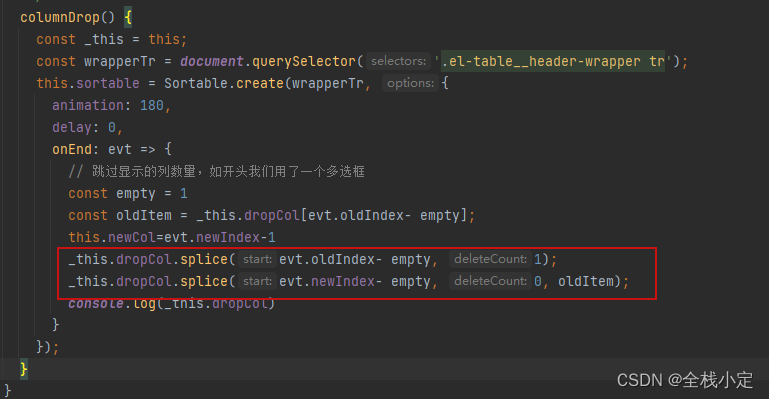This screenshot has height=399, width=769.
Task: Click 'start:' hint on the evt.newIndex splice line
Action: (257, 281)
